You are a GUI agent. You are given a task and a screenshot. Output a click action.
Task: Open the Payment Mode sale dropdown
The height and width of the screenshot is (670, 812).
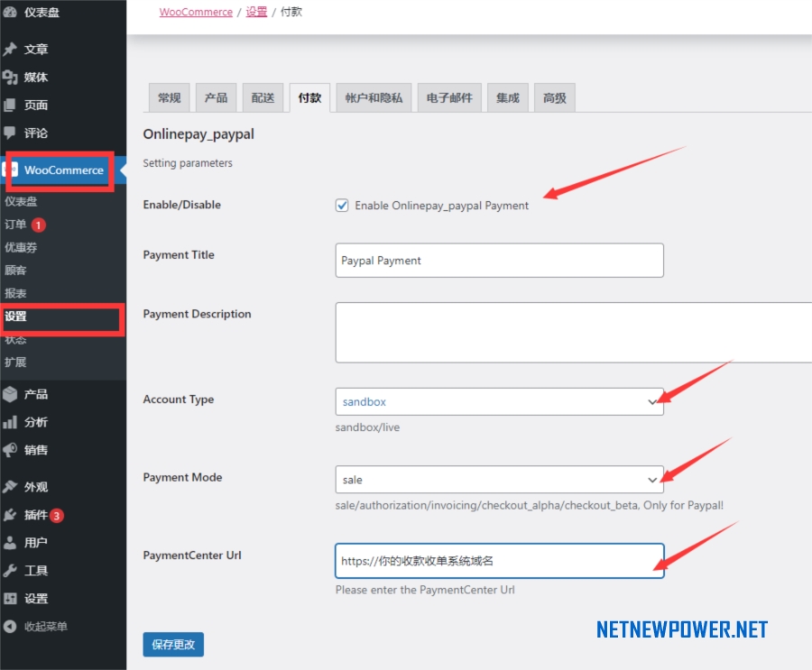(499, 480)
